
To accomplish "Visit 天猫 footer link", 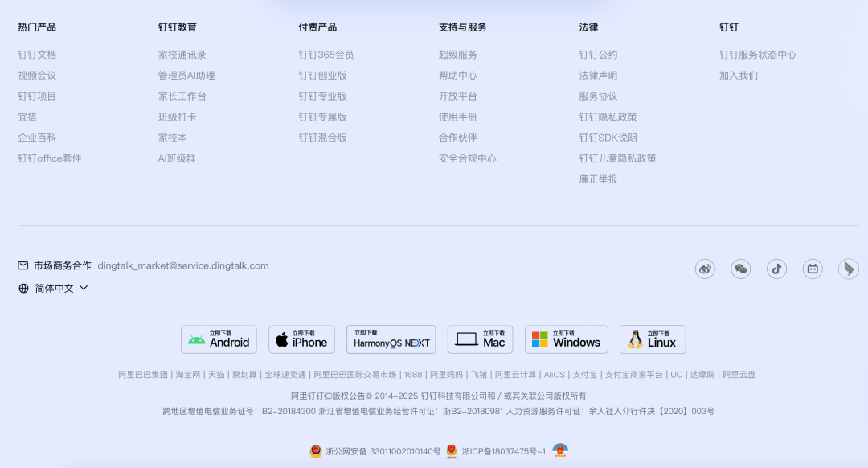I will [x=216, y=375].
